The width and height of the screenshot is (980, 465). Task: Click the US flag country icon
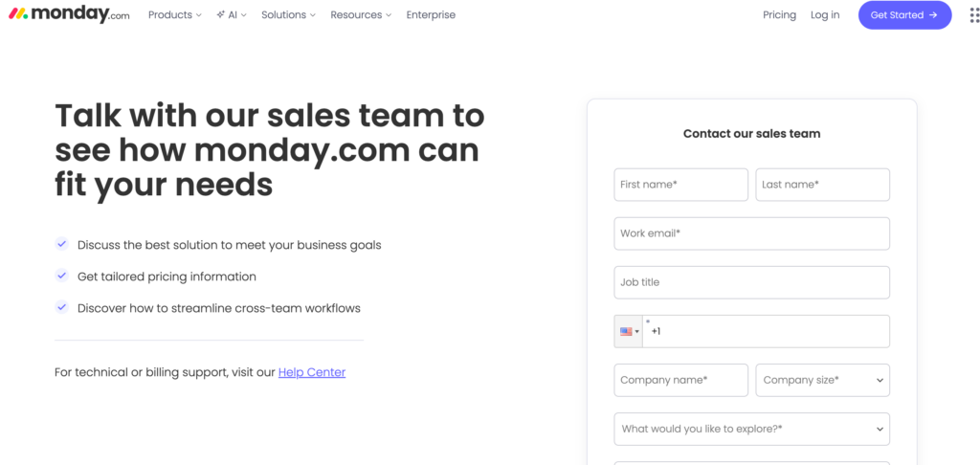click(x=626, y=332)
